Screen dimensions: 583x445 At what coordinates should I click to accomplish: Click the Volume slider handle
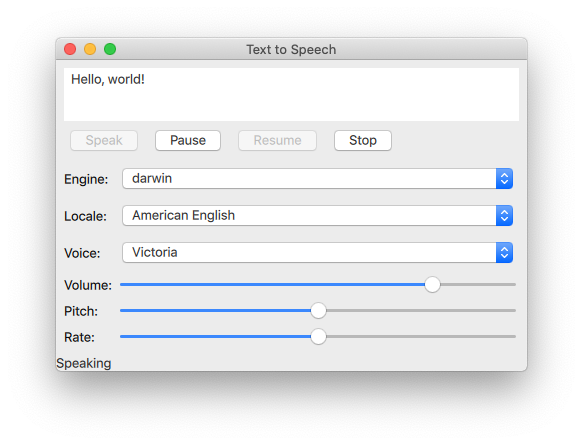pos(432,285)
